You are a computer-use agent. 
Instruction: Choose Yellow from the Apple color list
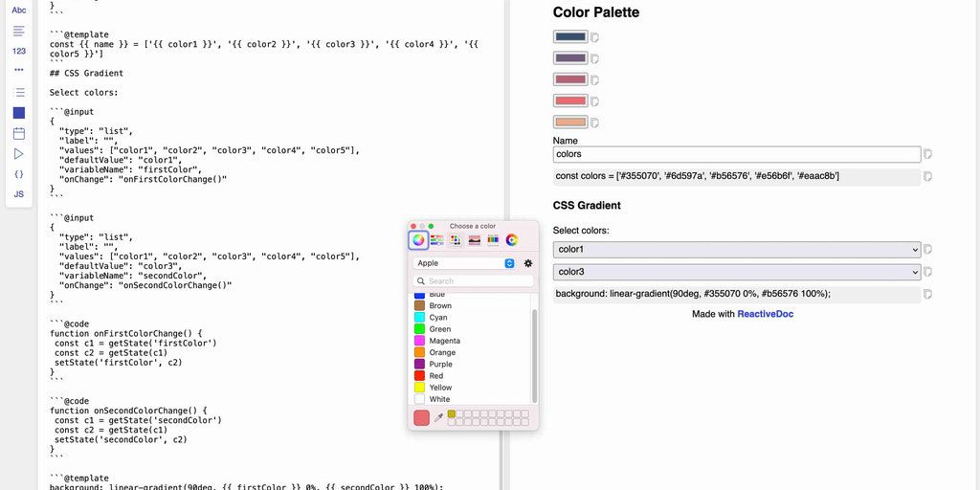tap(440, 388)
